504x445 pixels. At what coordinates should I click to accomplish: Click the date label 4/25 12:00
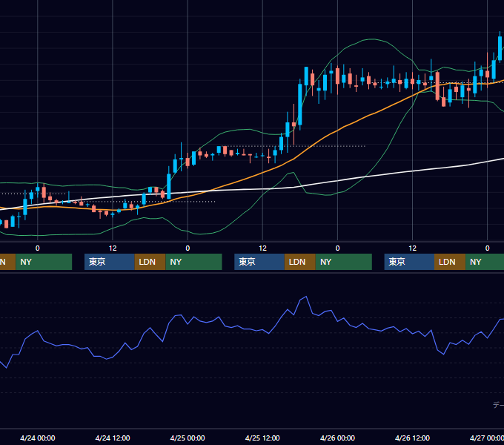point(262,438)
